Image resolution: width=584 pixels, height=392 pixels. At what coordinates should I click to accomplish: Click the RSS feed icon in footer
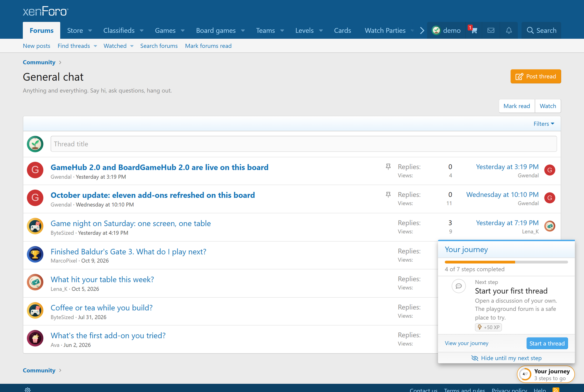coord(556,390)
